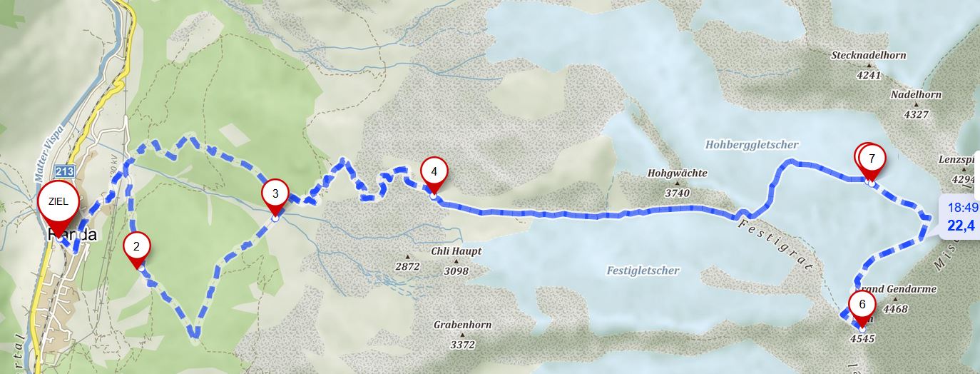Select waypoint marker number 3
This screenshot has width=980, height=374.
pyautogui.click(x=275, y=196)
